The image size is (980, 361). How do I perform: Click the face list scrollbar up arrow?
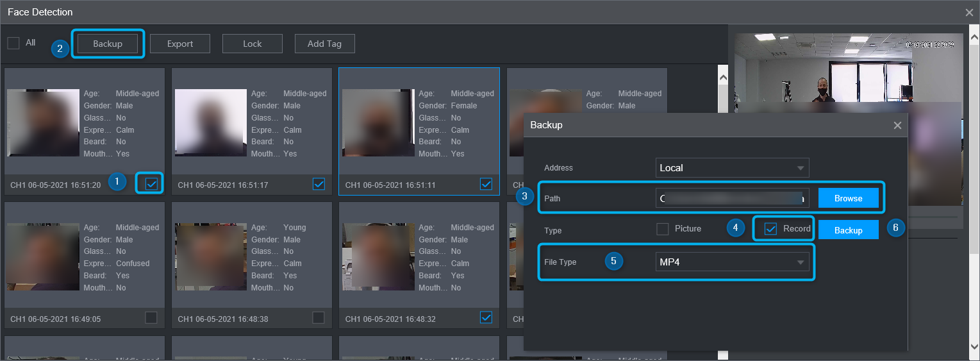coord(723,77)
